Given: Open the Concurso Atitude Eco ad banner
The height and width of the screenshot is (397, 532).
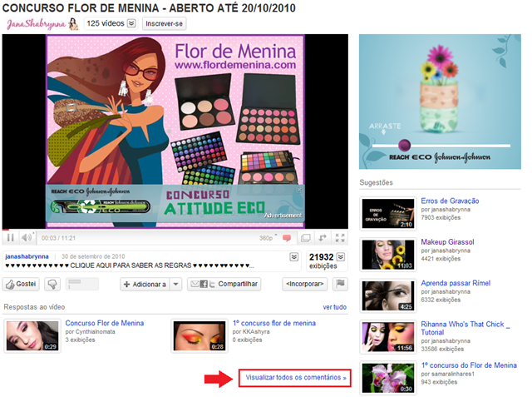Looking at the screenshot, I should [x=175, y=204].
